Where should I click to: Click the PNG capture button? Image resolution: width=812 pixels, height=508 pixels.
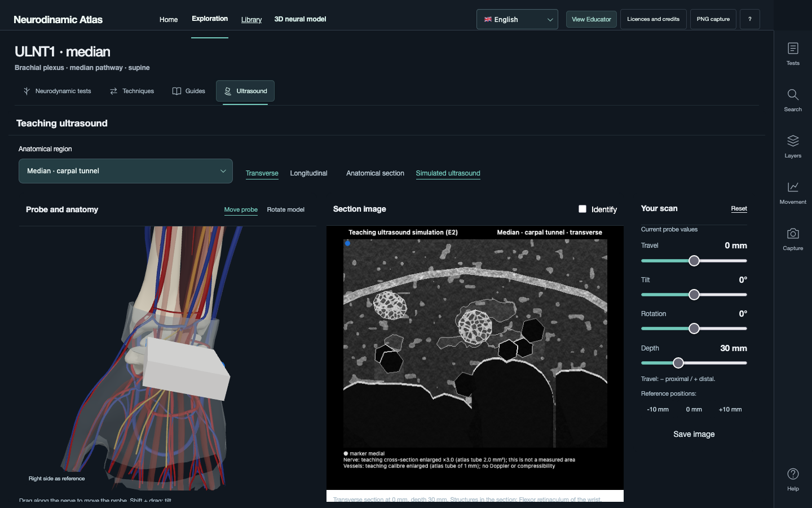[713, 19]
